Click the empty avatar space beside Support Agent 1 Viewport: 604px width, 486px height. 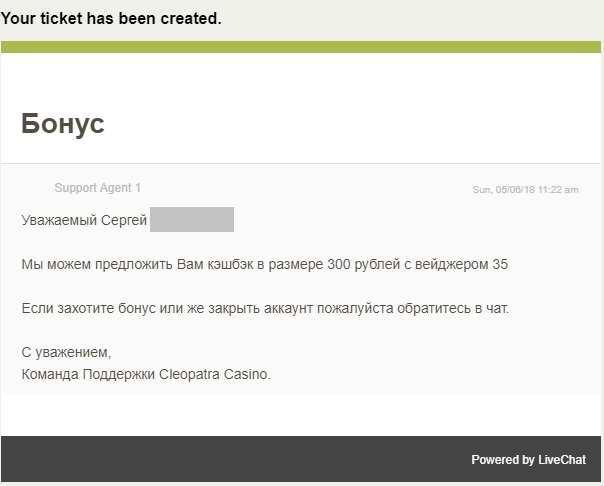coord(37,188)
